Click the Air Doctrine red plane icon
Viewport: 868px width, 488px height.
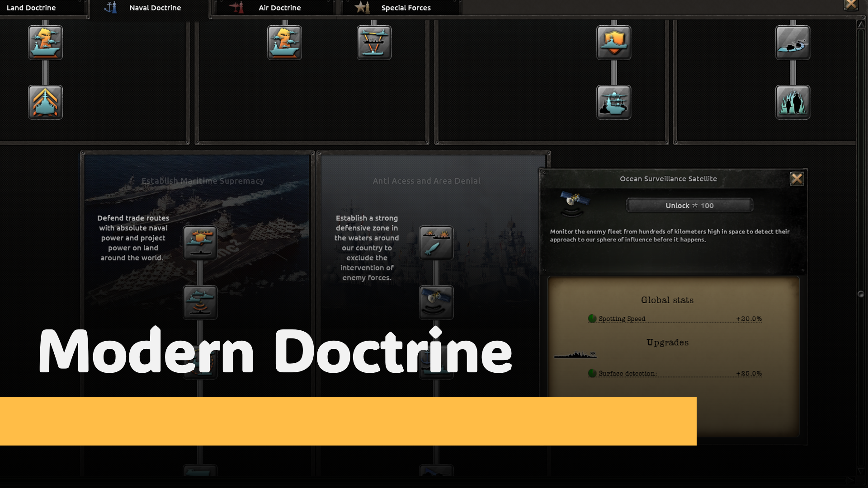pyautogui.click(x=236, y=7)
